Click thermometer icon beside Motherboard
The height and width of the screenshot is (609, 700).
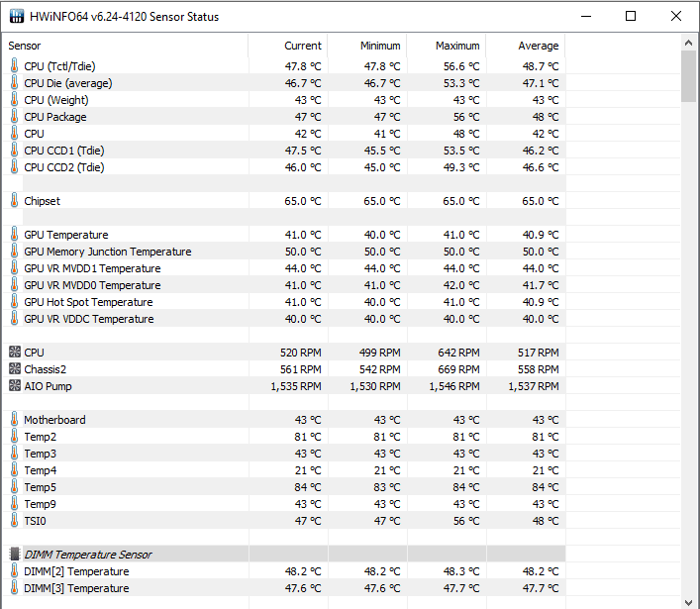click(14, 420)
